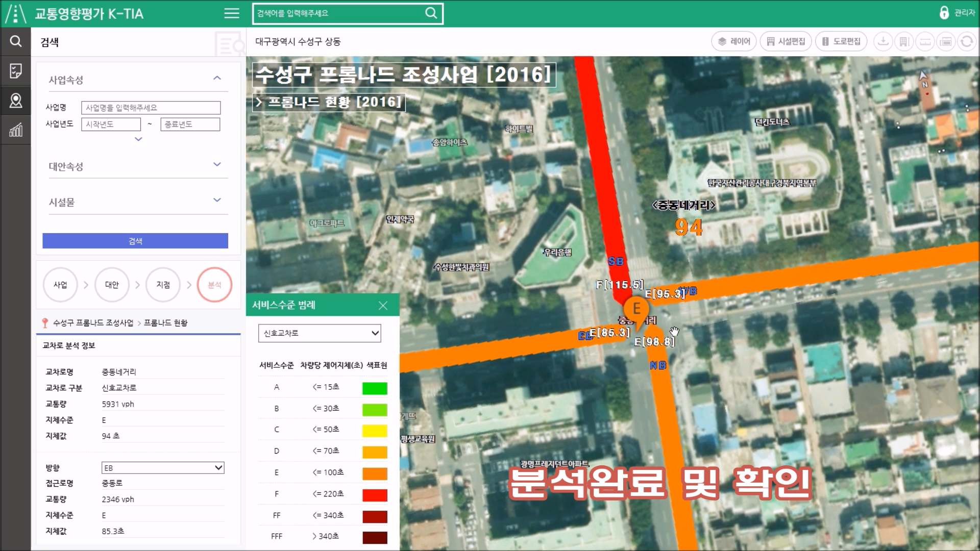This screenshot has height=551, width=980.
Task: Click the 중동로 approach road name
Action: [x=112, y=483]
